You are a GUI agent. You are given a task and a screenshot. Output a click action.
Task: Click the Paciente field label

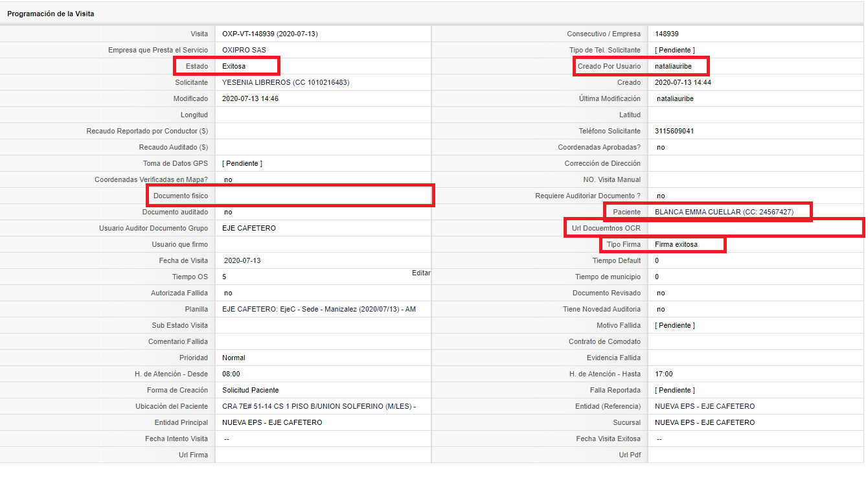(x=627, y=212)
